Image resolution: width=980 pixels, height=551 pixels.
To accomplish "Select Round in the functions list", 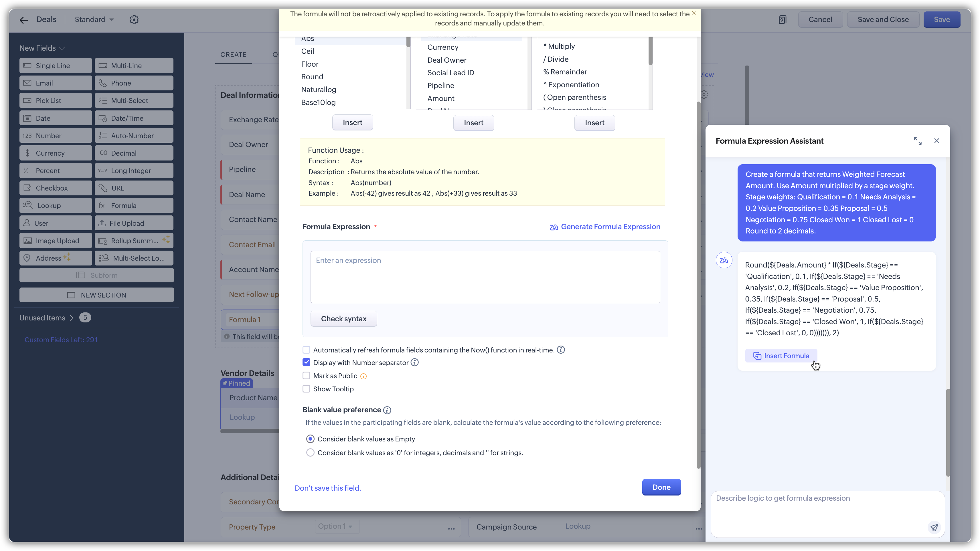I will [312, 77].
